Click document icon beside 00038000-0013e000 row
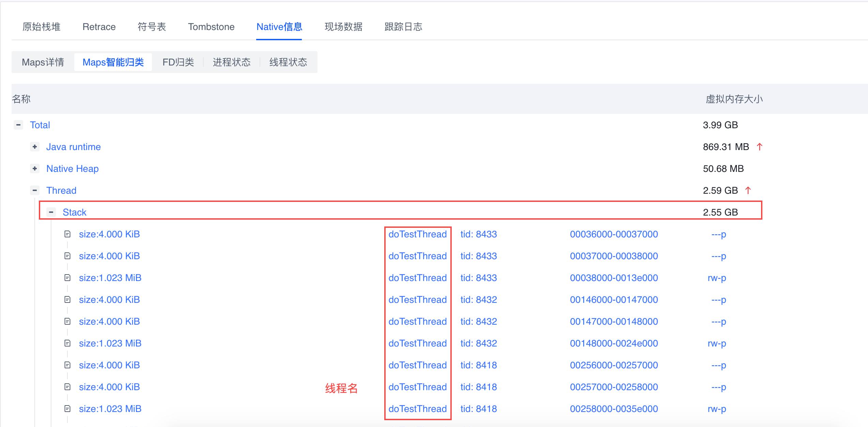This screenshot has height=427, width=868. coord(67,278)
